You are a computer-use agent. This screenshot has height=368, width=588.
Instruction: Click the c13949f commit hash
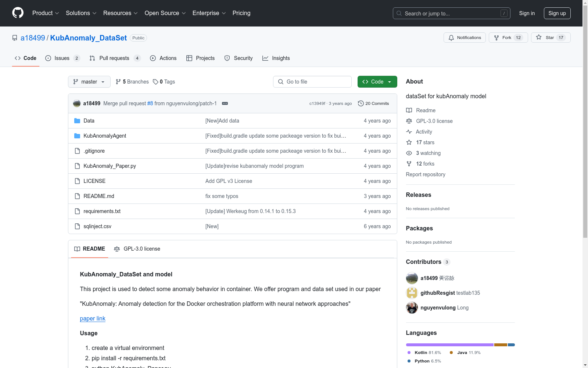[317, 103]
